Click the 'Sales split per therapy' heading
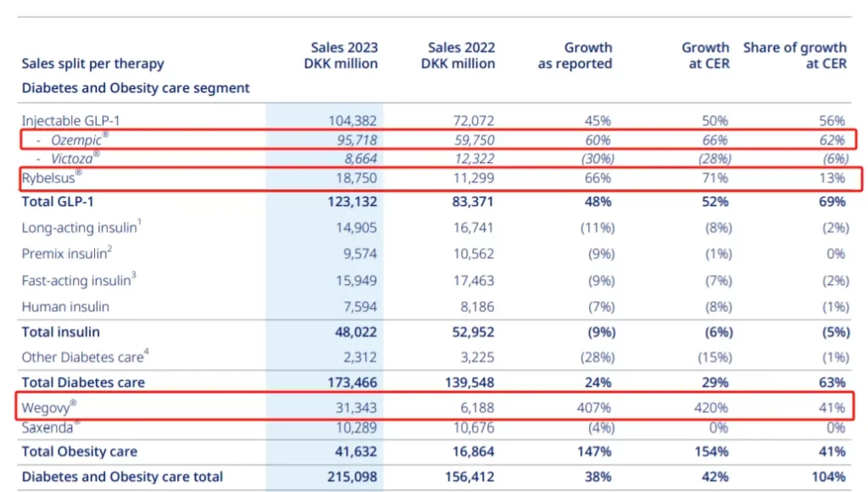Viewport: 868px width, 492px height. click(93, 64)
